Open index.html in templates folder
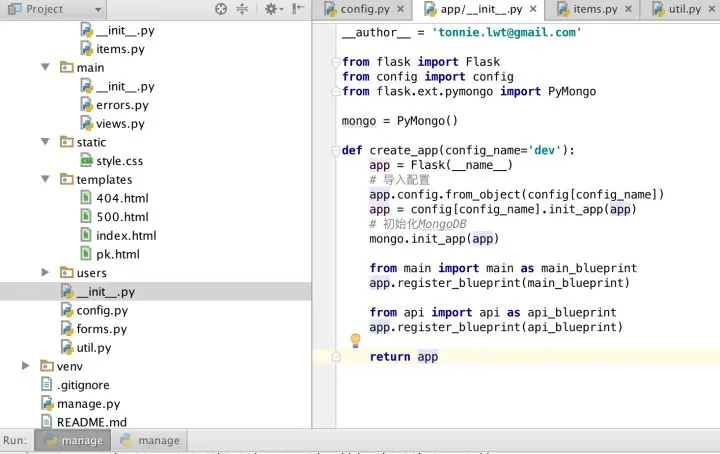This screenshot has height=454, width=720. pos(126,236)
